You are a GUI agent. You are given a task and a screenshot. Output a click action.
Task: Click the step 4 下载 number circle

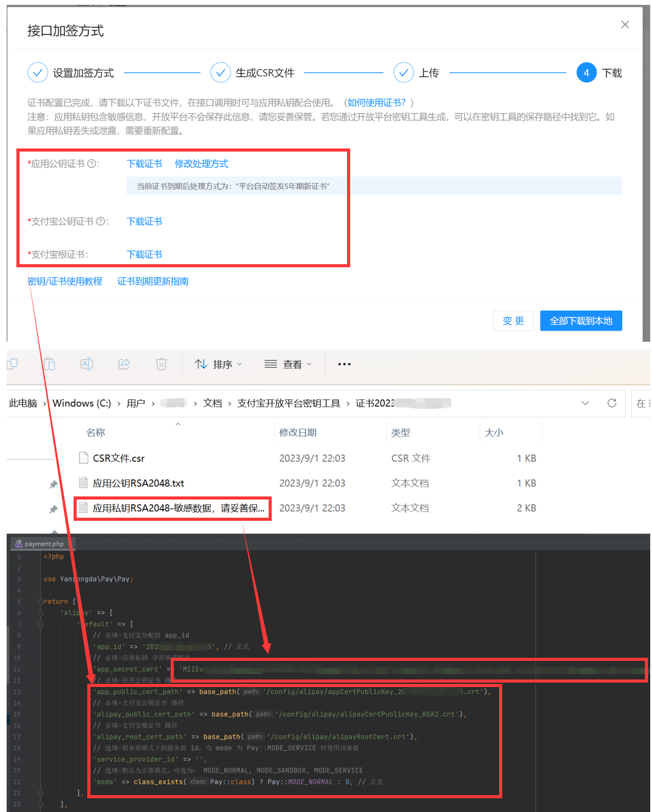(x=586, y=73)
